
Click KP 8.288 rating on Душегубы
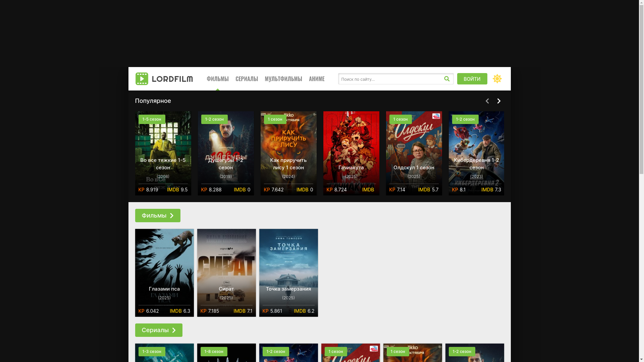[x=211, y=190]
